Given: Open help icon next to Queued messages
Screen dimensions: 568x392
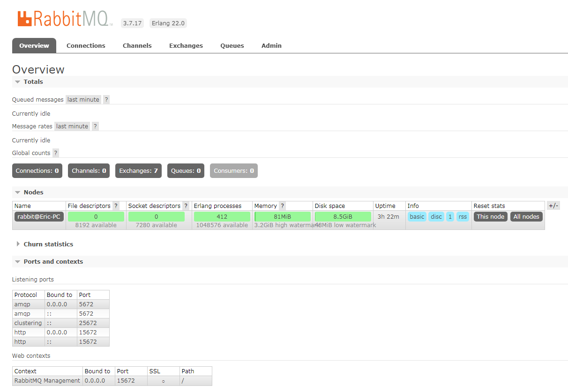Looking at the screenshot, I should point(106,99).
